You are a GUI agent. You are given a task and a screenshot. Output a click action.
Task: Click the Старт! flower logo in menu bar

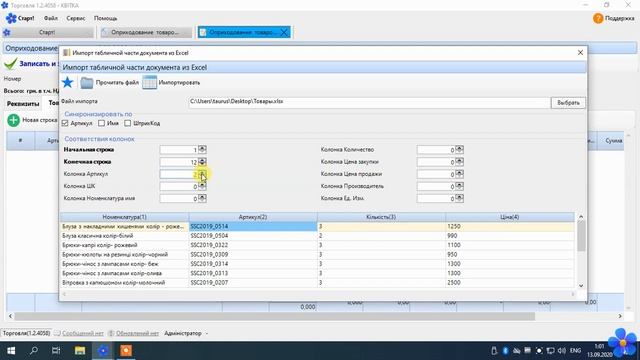[x=11, y=18]
